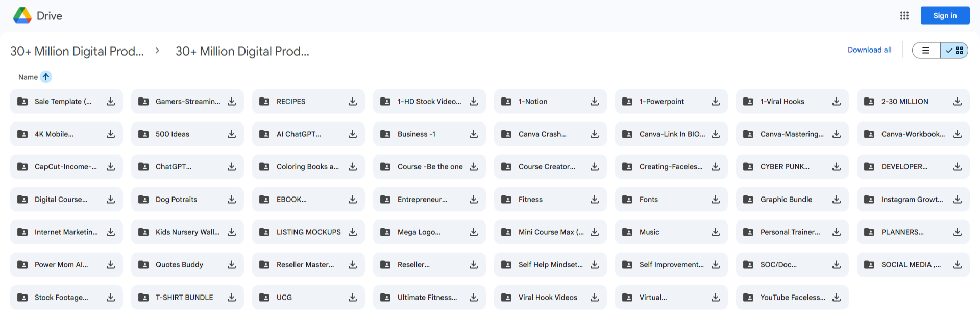980x320 pixels.
Task: Click Download all link
Action: coord(870,50)
